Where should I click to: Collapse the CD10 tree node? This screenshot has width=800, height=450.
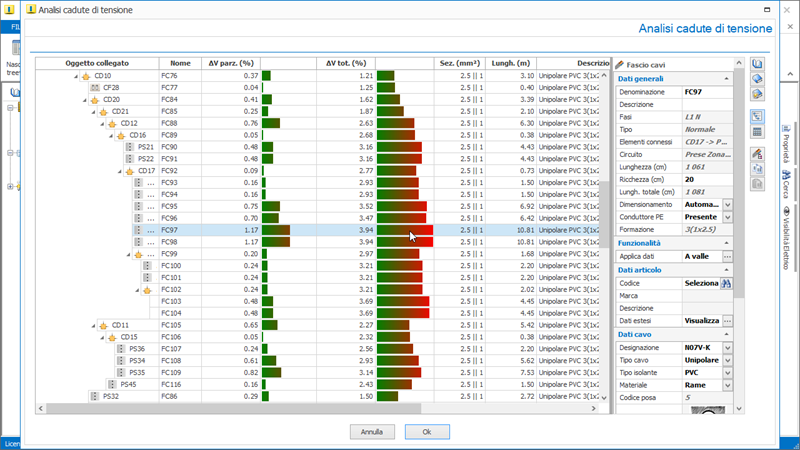tap(76, 77)
